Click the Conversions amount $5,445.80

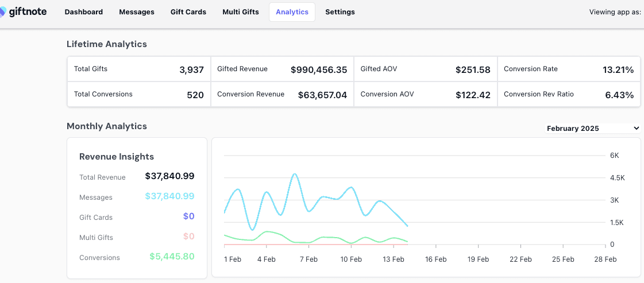[x=172, y=257]
